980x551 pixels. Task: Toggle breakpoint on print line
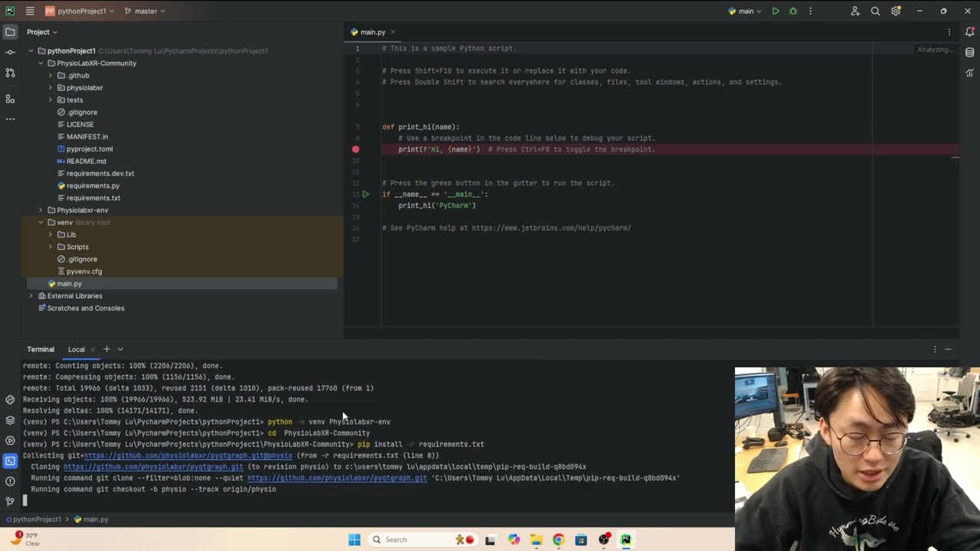(355, 149)
